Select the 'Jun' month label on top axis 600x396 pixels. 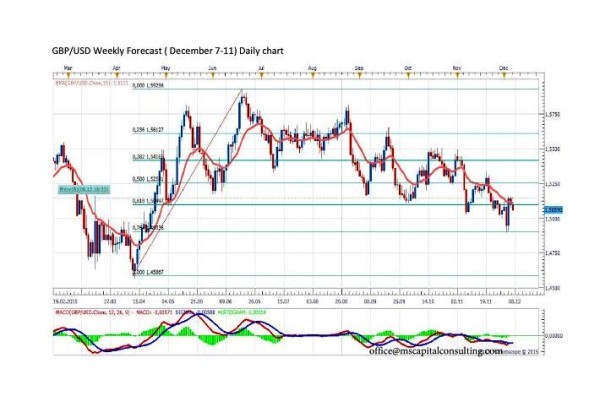point(212,68)
